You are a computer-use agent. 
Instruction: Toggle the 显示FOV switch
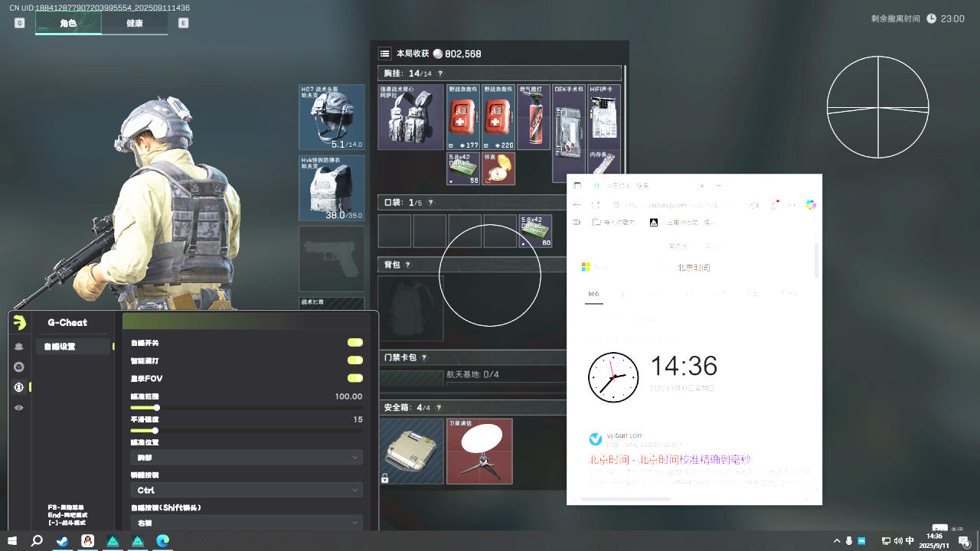coord(354,378)
